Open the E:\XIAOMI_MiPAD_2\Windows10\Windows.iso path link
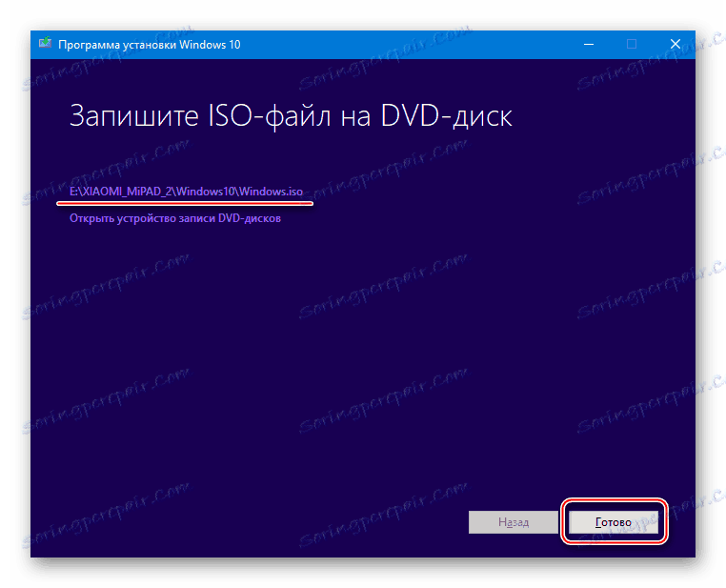 186,192
